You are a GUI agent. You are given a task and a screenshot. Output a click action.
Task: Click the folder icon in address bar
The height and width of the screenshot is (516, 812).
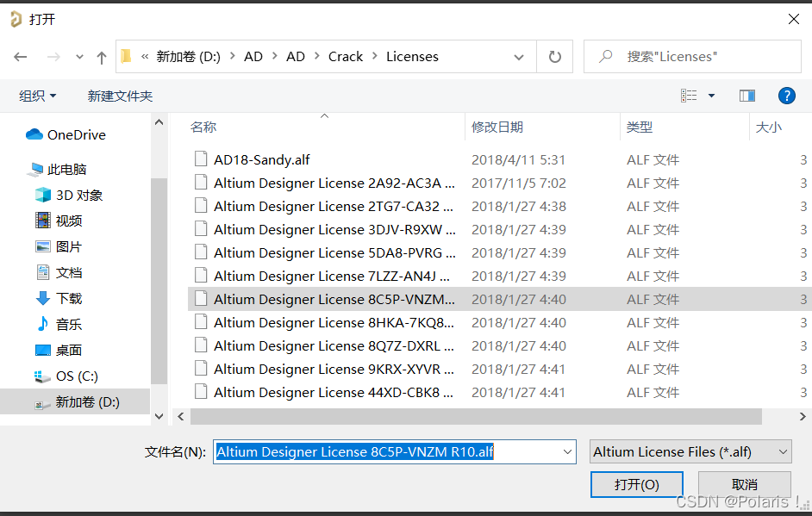(x=126, y=56)
